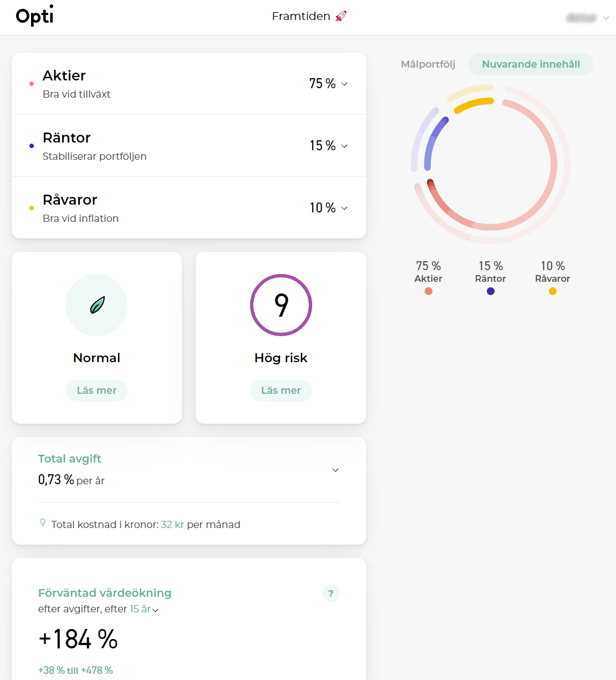Open the question mark help icon
Image resolution: width=616 pixels, height=680 pixels.
point(331,593)
